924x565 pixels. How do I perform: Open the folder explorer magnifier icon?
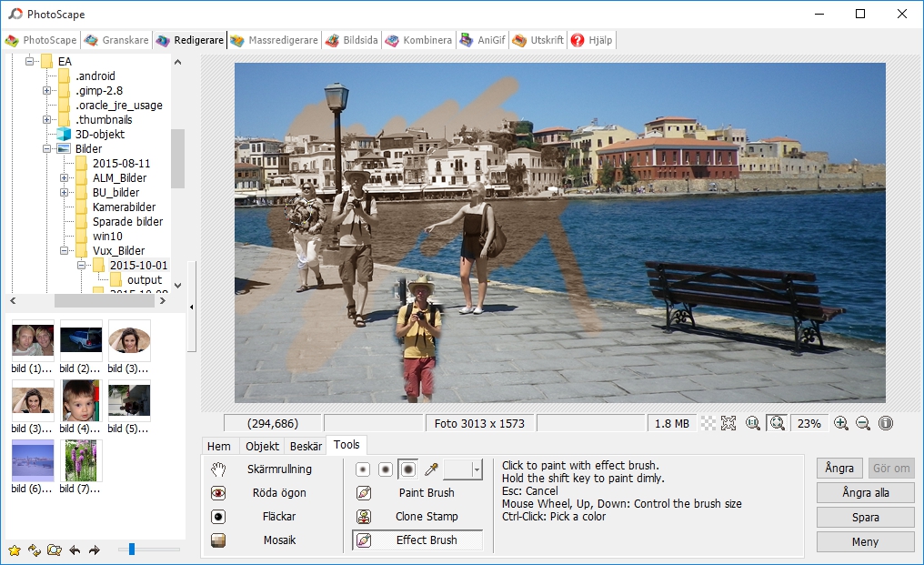[x=55, y=550]
